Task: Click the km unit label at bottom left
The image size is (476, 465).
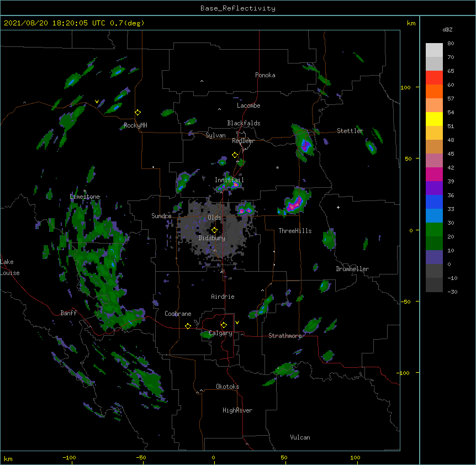Action: (x=8, y=458)
